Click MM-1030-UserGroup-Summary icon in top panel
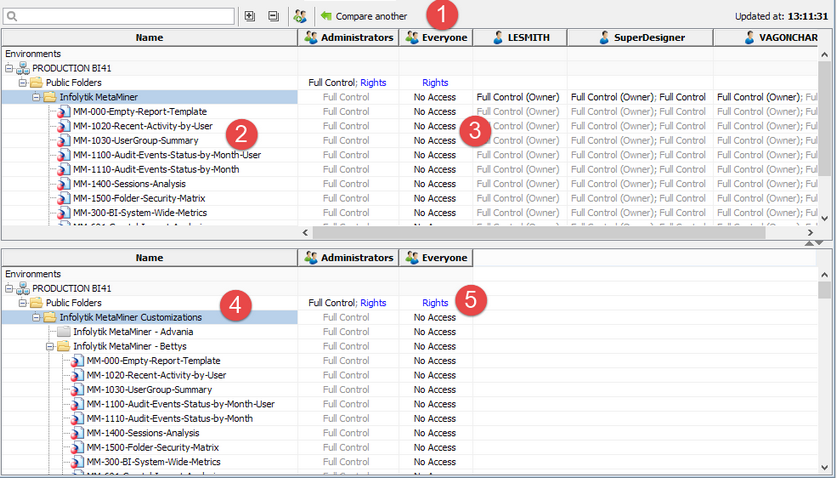This screenshot has width=837, height=478. point(64,140)
